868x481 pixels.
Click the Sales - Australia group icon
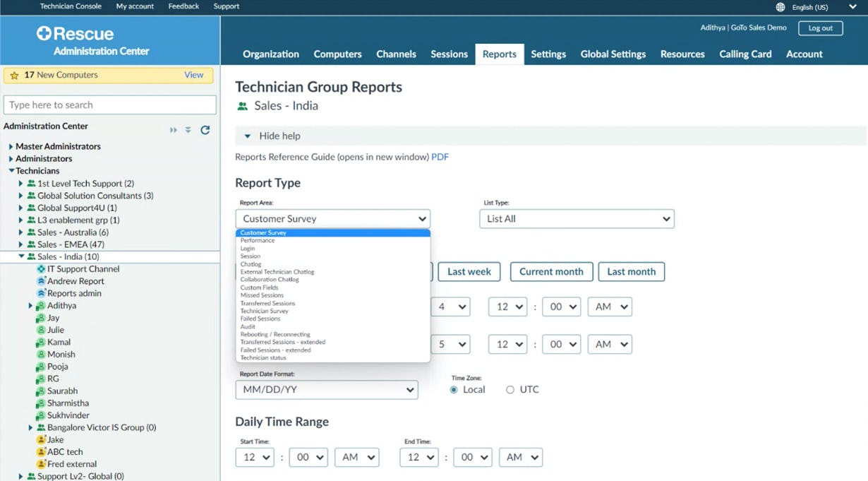point(31,232)
